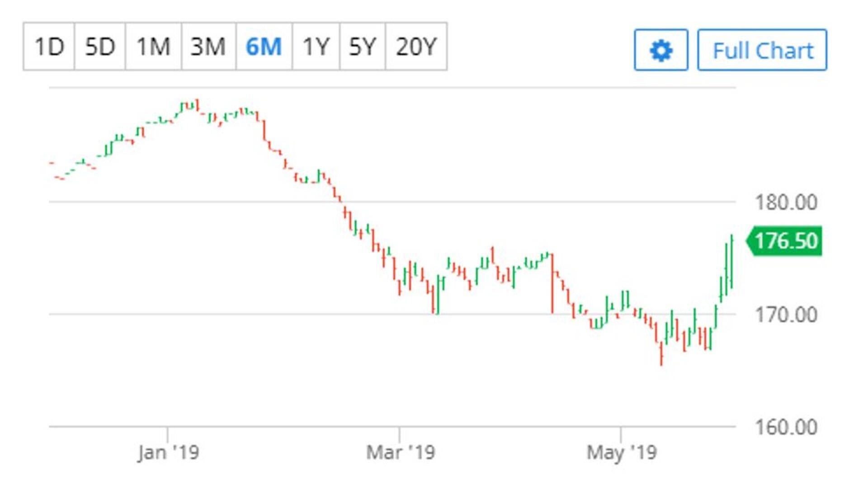
Task: Click the 170.00 price axis label
Action: (786, 315)
